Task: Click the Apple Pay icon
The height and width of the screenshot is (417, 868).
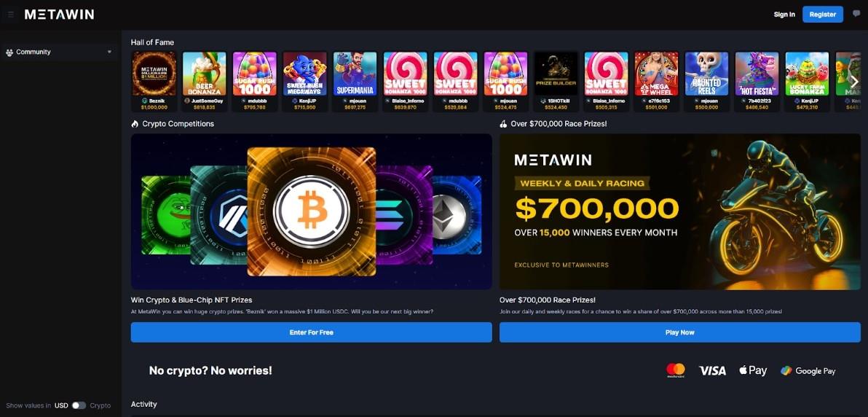Action: pyautogui.click(x=753, y=370)
